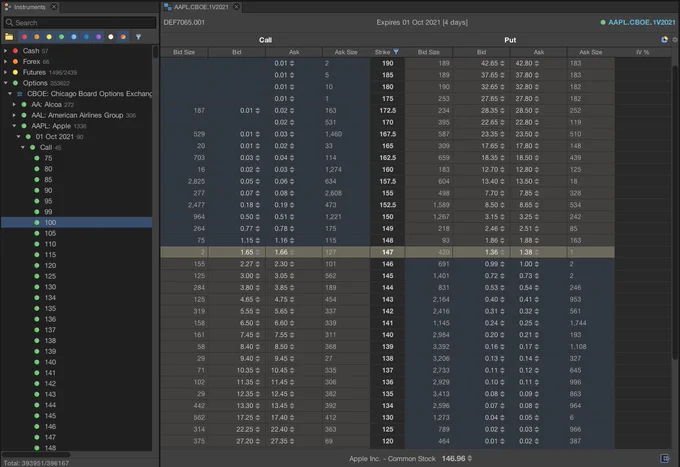Click the AAPL.CBOE.1V2021 instrument link
This screenshot has height=467, width=680.
(641, 22)
